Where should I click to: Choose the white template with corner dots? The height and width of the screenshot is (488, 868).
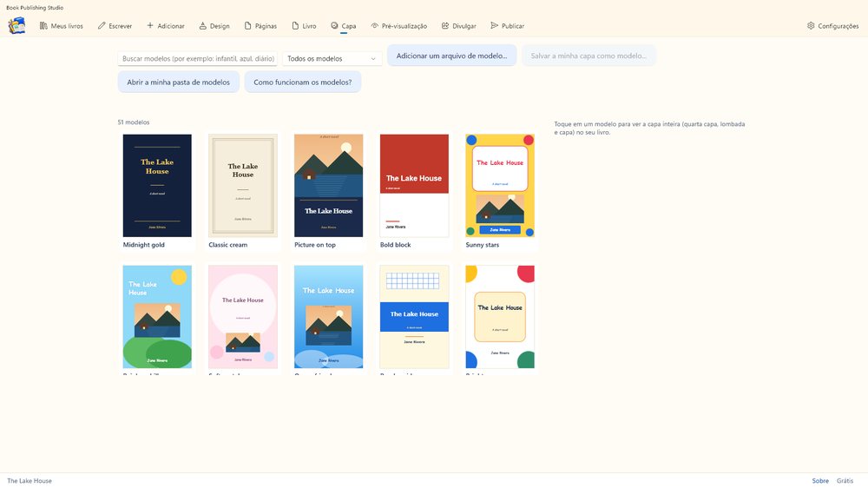click(500, 317)
